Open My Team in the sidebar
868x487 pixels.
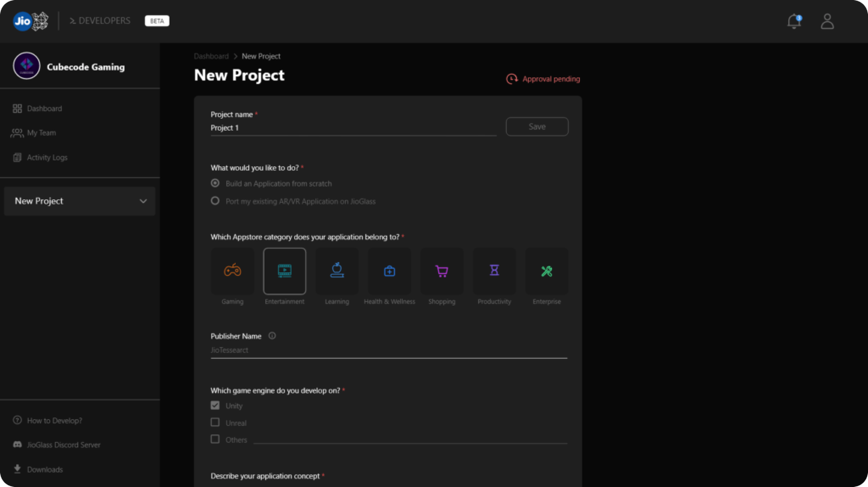click(33, 133)
